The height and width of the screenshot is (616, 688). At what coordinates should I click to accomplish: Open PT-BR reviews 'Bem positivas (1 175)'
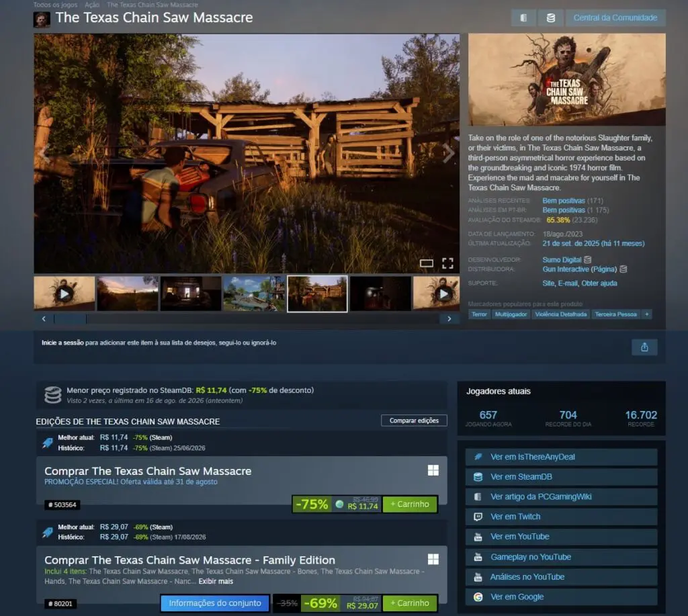(575, 210)
